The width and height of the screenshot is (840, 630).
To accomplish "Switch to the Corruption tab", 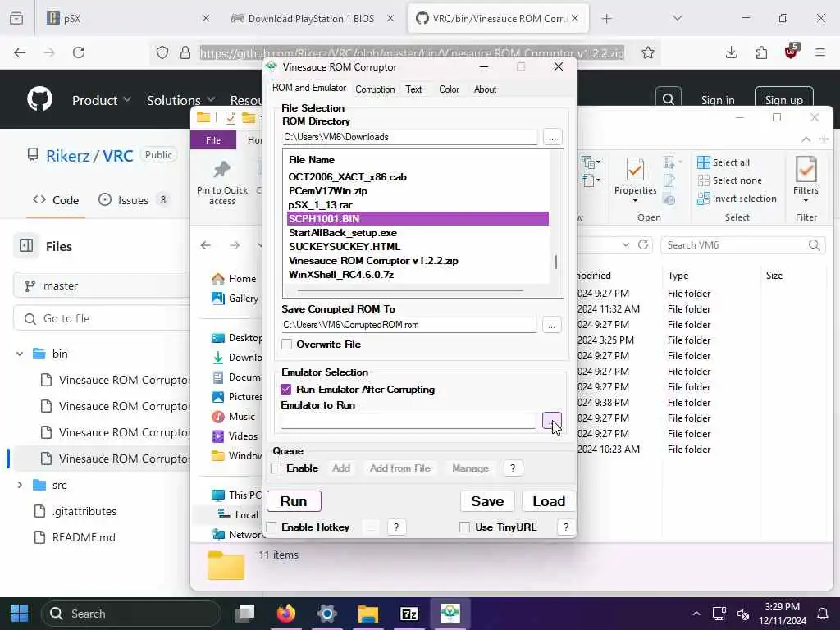I will (375, 89).
